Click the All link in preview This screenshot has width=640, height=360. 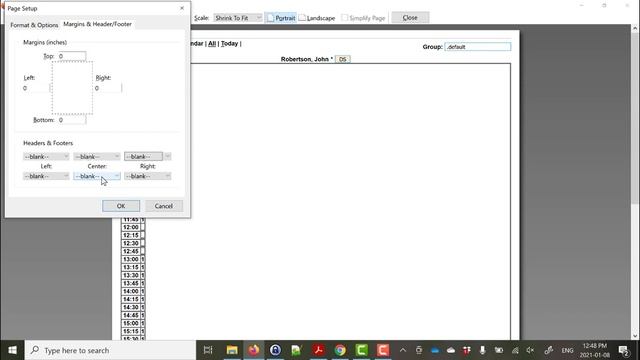click(x=212, y=43)
